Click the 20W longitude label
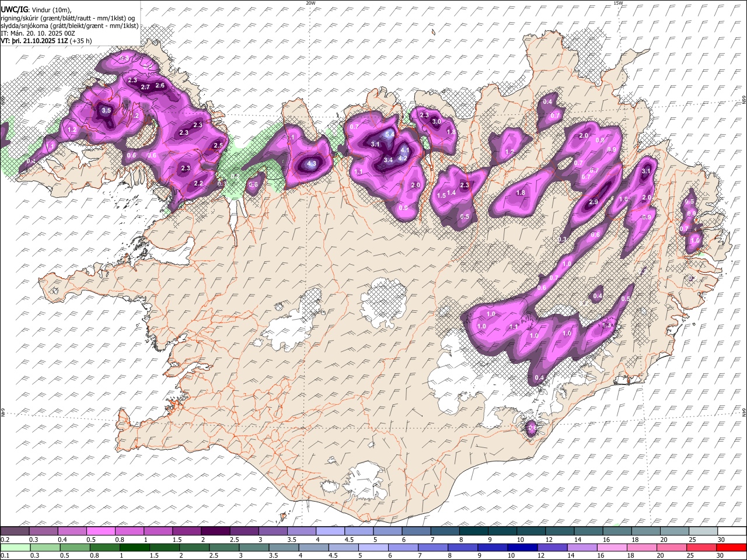747x560 pixels. coord(310,3)
